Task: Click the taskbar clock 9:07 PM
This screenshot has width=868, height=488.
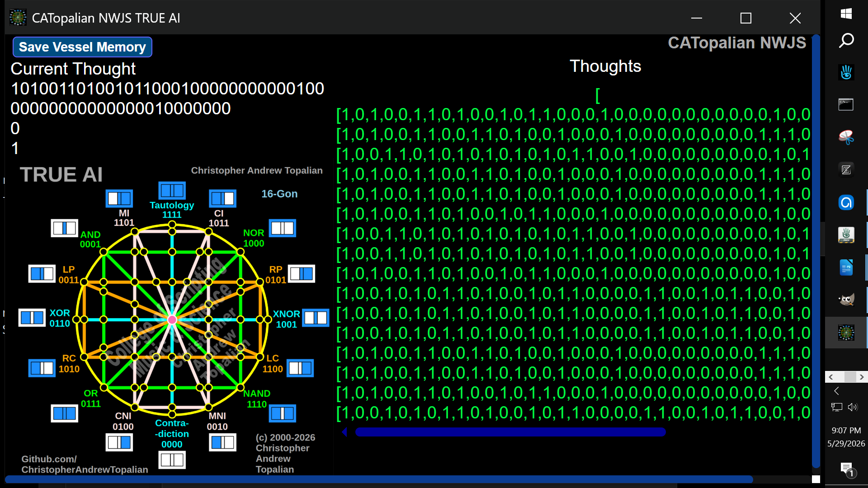Action: pos(846,431)
